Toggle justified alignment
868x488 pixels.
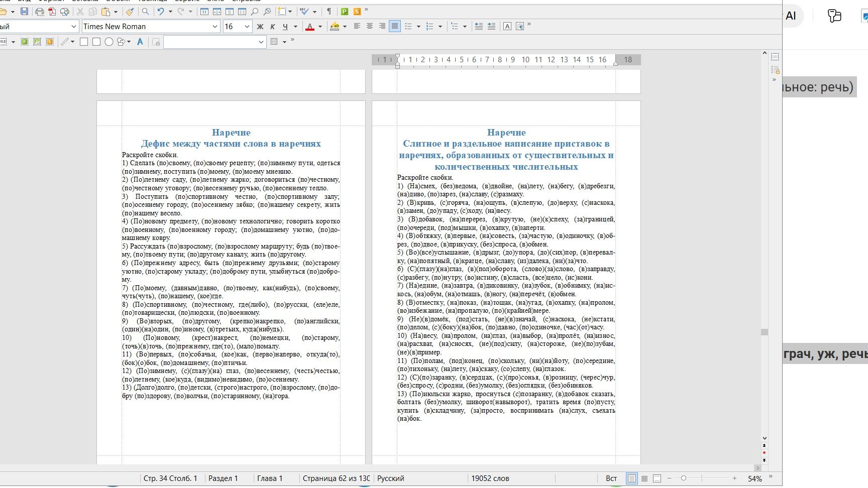(x=395, y=26)
